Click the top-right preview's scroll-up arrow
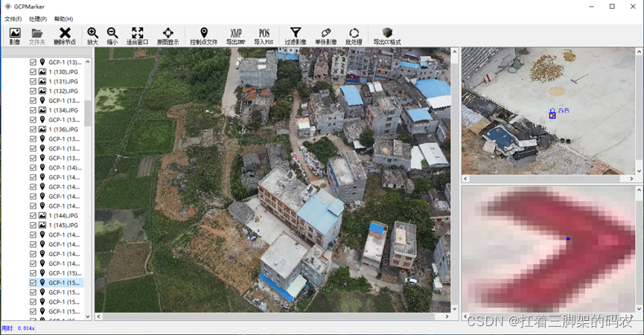Viewport: 644px width, 335px height. (x=640, y=51)
